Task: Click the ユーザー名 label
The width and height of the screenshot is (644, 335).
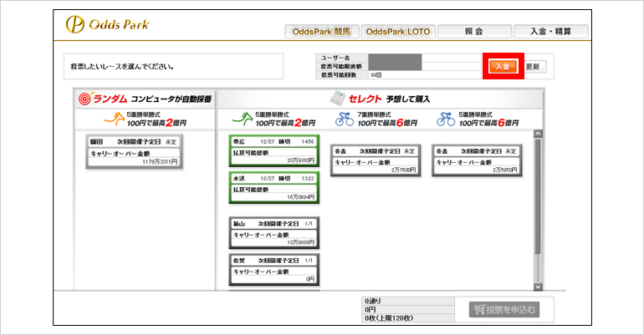Action: [336, 58]
